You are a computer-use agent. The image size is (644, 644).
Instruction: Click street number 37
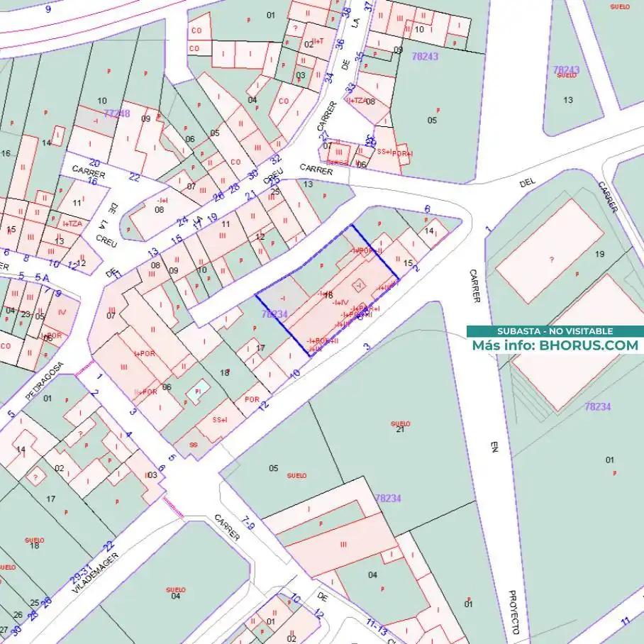click(x=369, y=6)
